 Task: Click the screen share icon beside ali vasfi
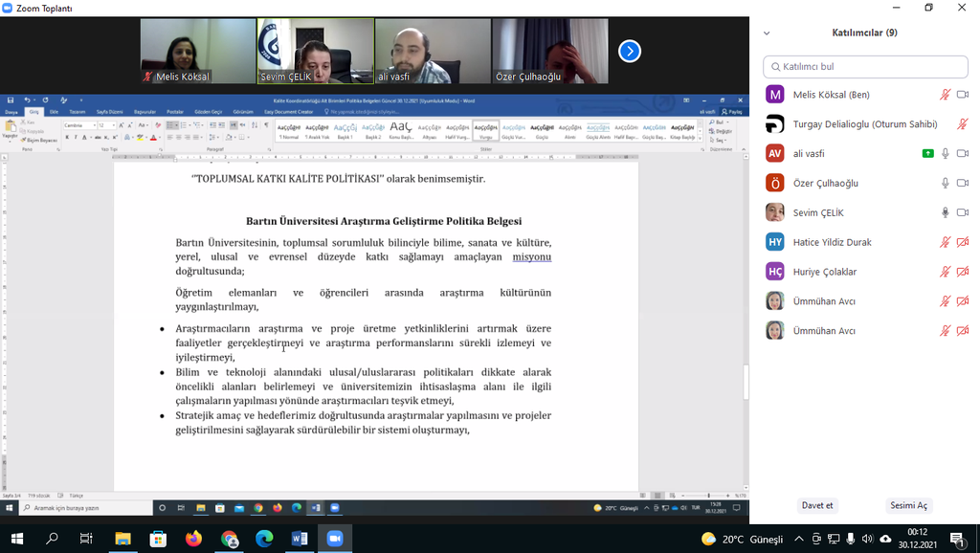click(927, 154)
